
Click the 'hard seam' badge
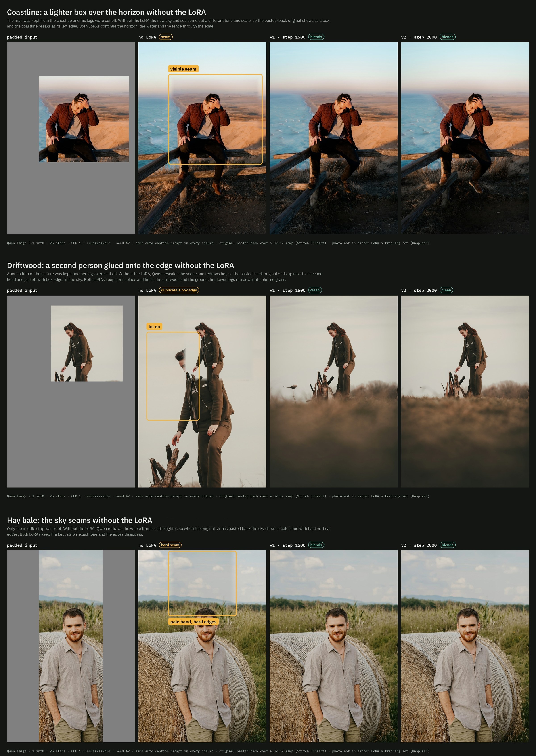(x=170, y=545)
